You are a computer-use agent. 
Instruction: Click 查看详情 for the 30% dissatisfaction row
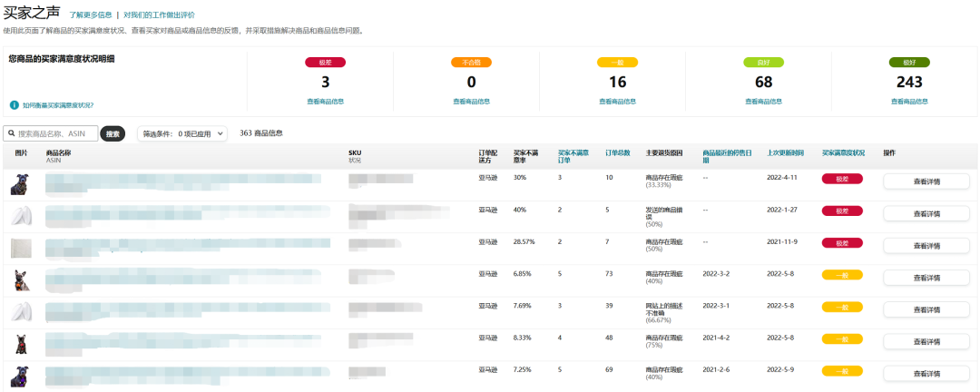pyautogui.click(x=926, y=181)
